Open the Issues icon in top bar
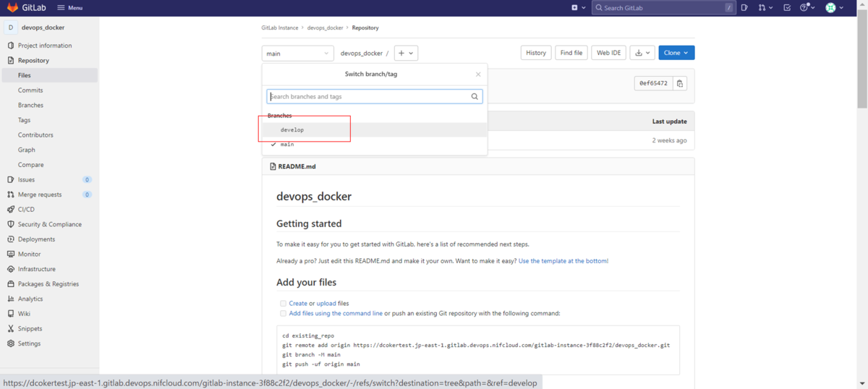The width and height of the screenshot is (868, 389). [x=744, y=8]
